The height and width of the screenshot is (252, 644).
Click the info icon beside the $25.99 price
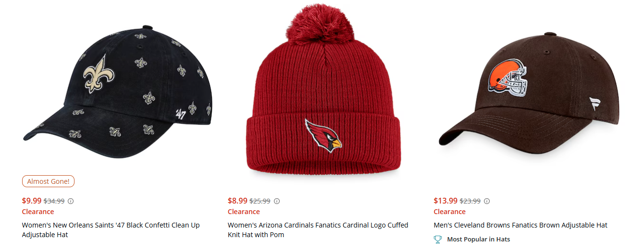(277, 201)
